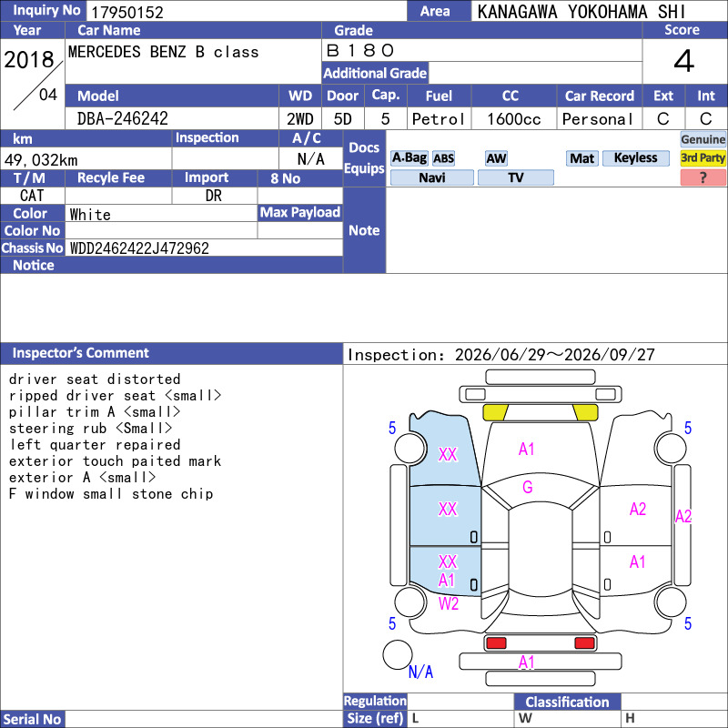Click the rear-left wheel on diagram
The image size is (728, 728).
pyautogui.click(x=410, y=602)
